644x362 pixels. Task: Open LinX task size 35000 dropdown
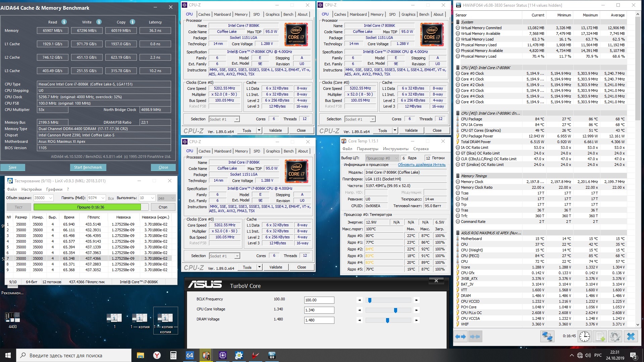point(51,198)
